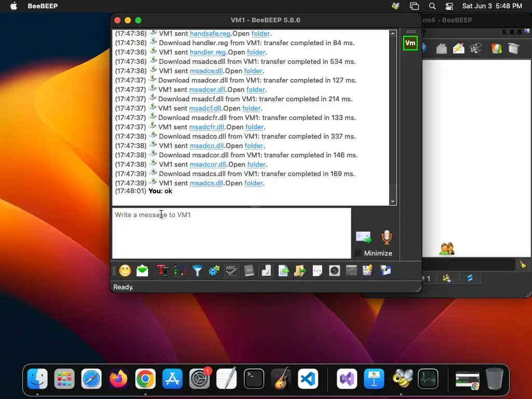The image size is (532, 399).
Task: Open Control Center in the menu bar
Action: pyautogui.click(x=449, y=6)
